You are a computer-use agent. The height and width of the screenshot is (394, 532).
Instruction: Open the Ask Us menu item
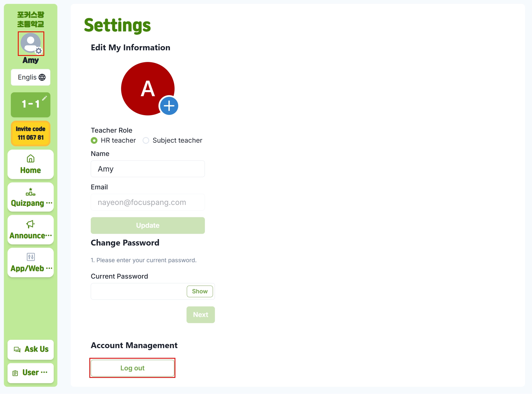point(31,350)
